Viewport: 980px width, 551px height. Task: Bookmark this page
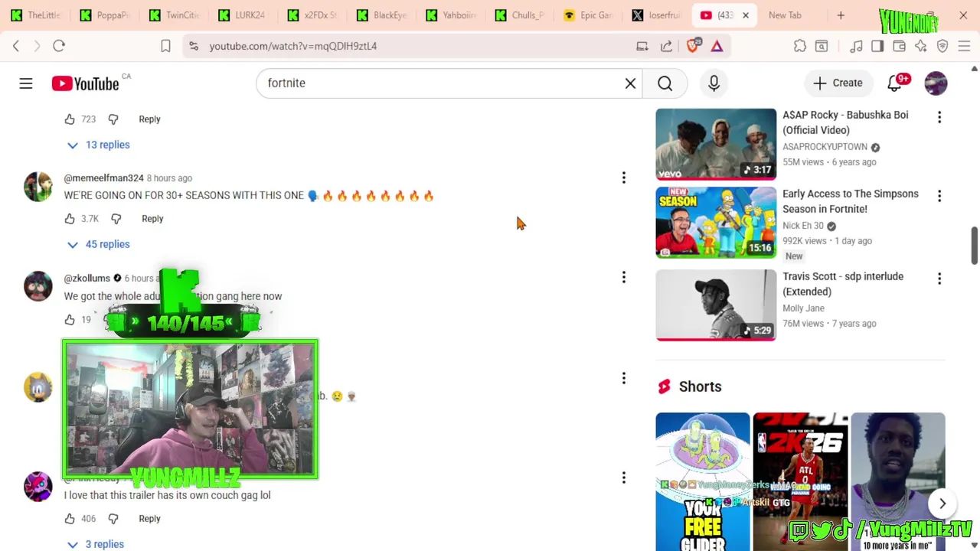pyautogui.click(x=165, y=46)
